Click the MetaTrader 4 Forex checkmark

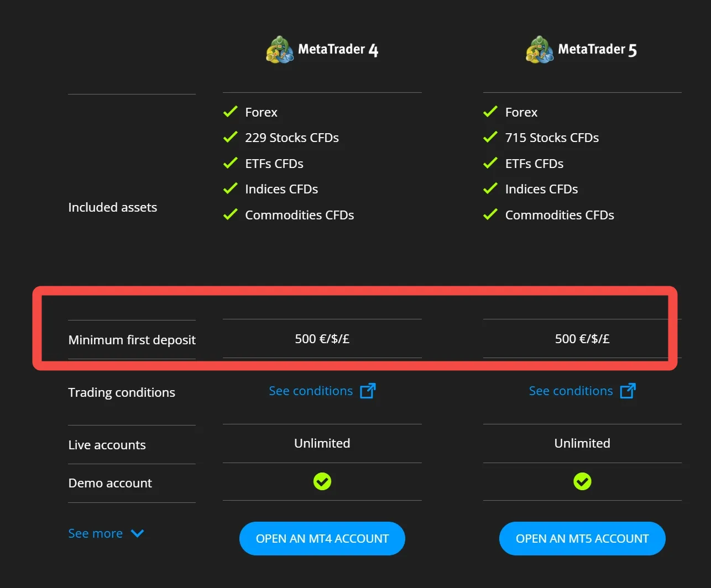pyautogui.click(x=230, y=112)
